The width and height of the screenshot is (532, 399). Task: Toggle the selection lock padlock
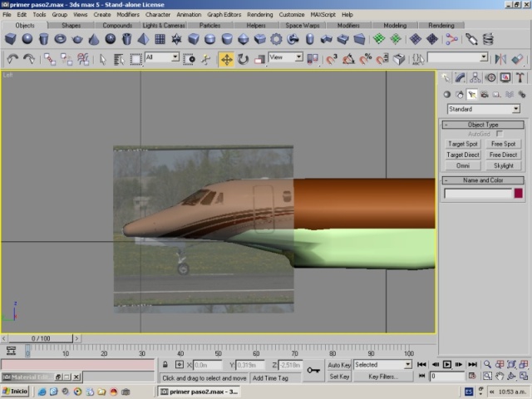[x=166, y=365]
